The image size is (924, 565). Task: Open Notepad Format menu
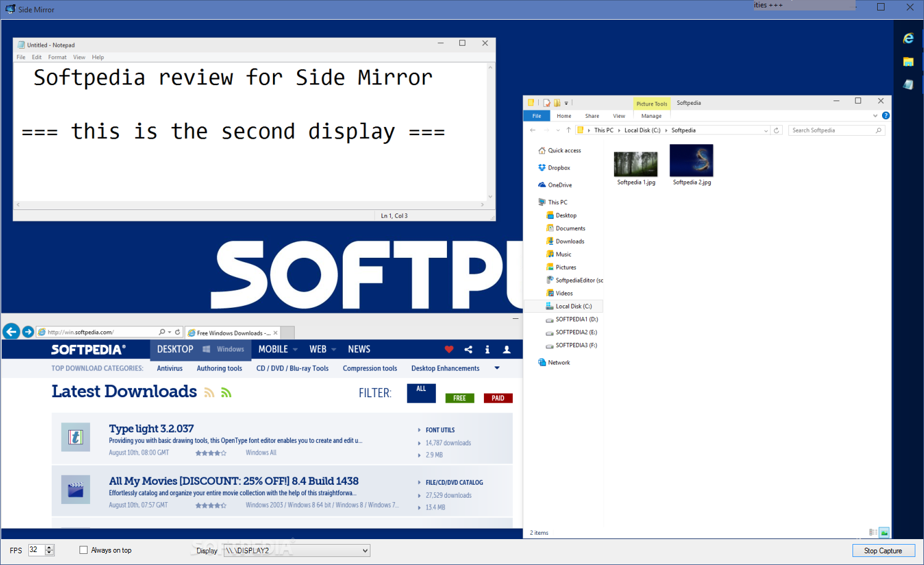click(x=57, y=57)
